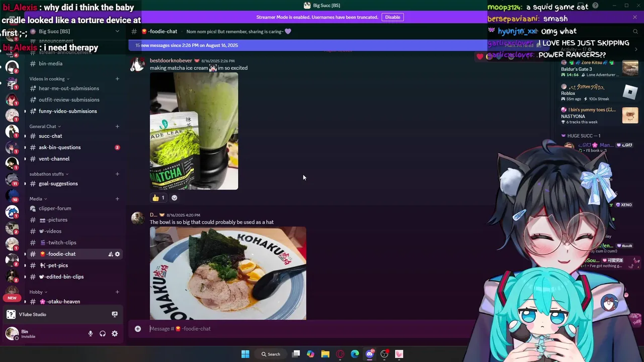644x362 pixels.
Task: Open the pet-pics channel
Action: click(x=74, y=265)
